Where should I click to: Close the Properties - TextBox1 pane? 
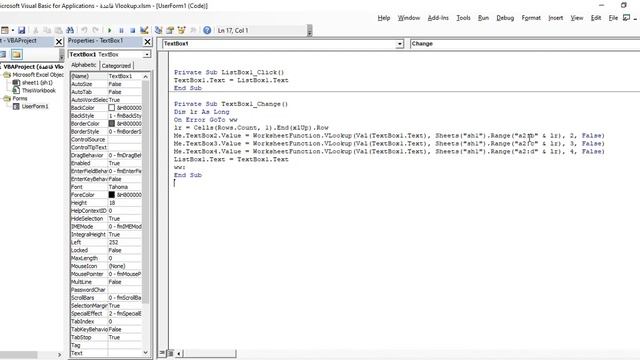[147, 42]
